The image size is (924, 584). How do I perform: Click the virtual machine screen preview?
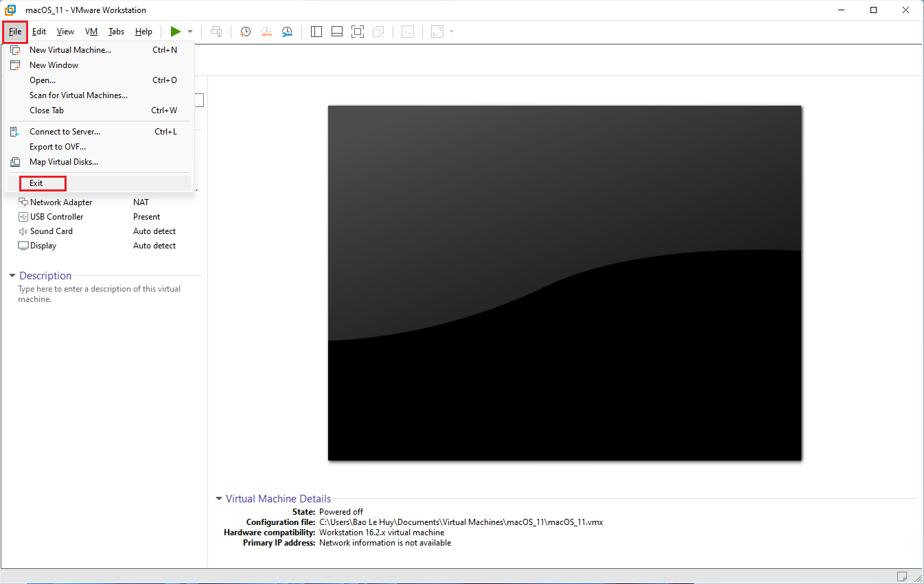[x=564, y=283]
